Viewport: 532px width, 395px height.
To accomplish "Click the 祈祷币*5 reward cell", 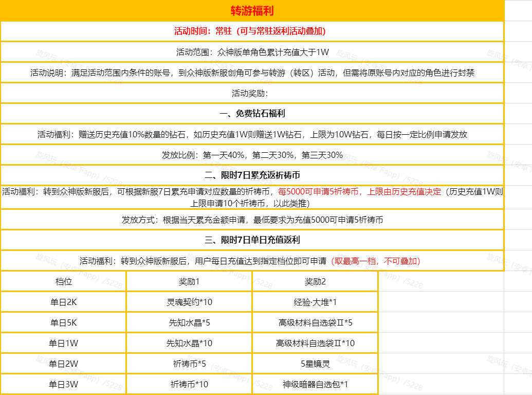I will click(x=189, y=364).
